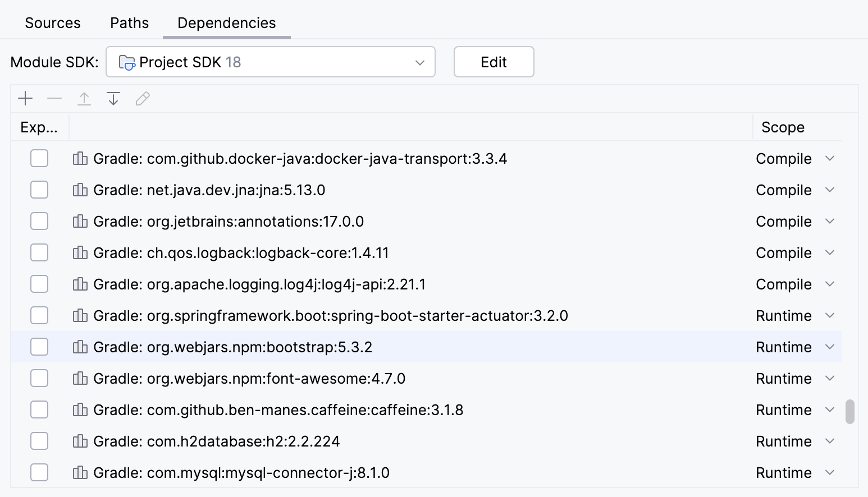Click the Edit button beside Module SDK

(493, 62)
